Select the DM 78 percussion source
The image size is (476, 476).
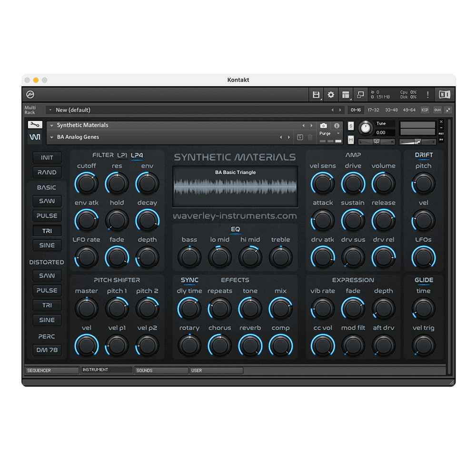pos(47,350)
